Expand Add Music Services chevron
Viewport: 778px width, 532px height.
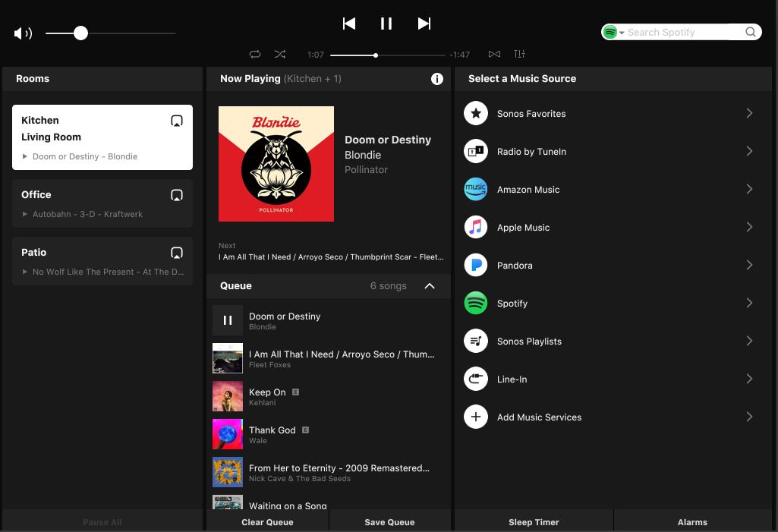749,417
